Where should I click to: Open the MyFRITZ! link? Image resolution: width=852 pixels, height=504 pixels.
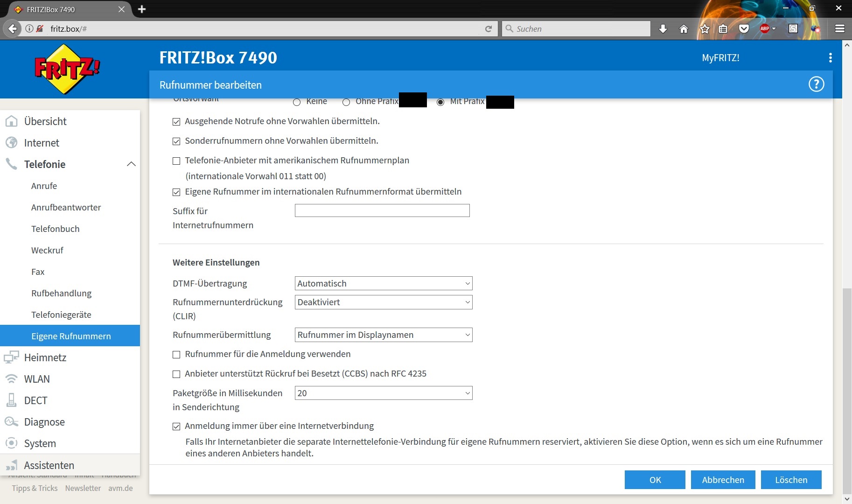720,58
